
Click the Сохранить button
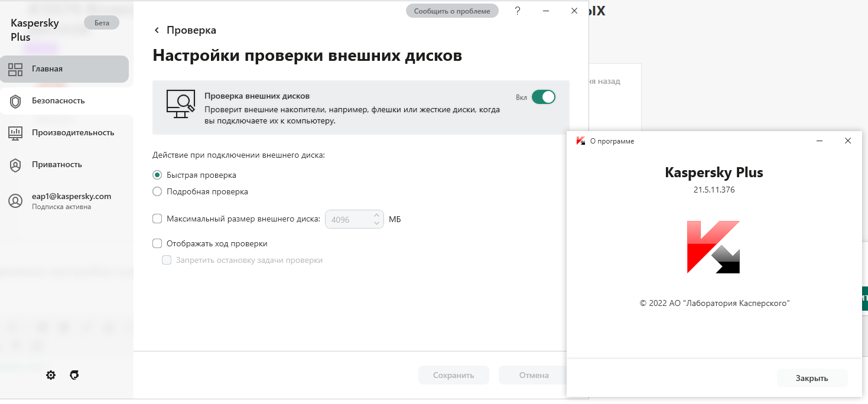454,375
